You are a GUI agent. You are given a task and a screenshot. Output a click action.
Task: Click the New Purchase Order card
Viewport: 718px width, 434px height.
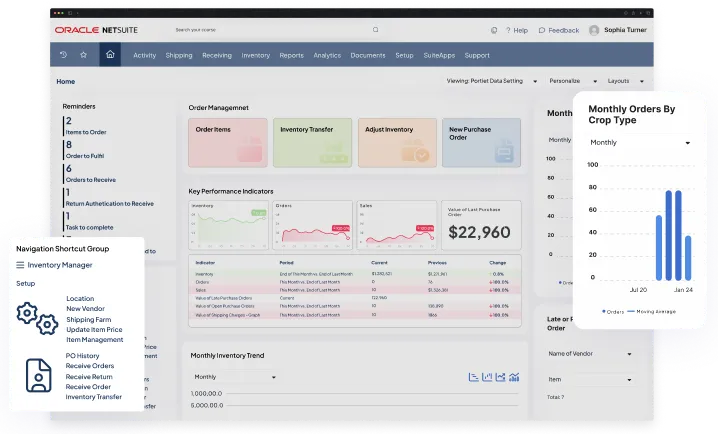(481, 143)
